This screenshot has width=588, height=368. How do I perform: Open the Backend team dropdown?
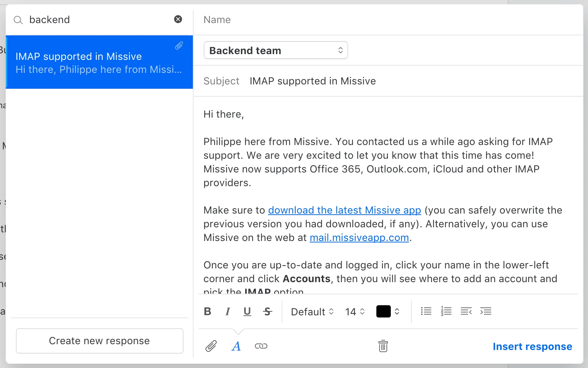276,50
